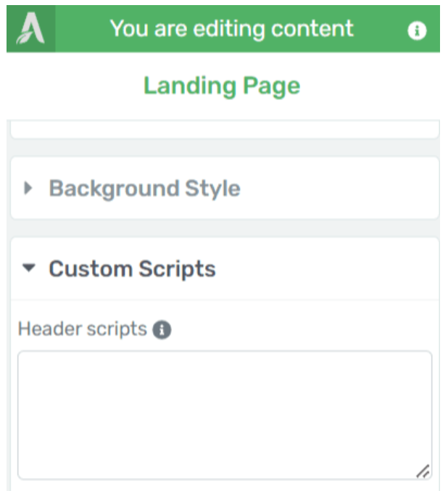
Task: Click the word 'Page' in the panel title
Action: click(x=270, y=86)
